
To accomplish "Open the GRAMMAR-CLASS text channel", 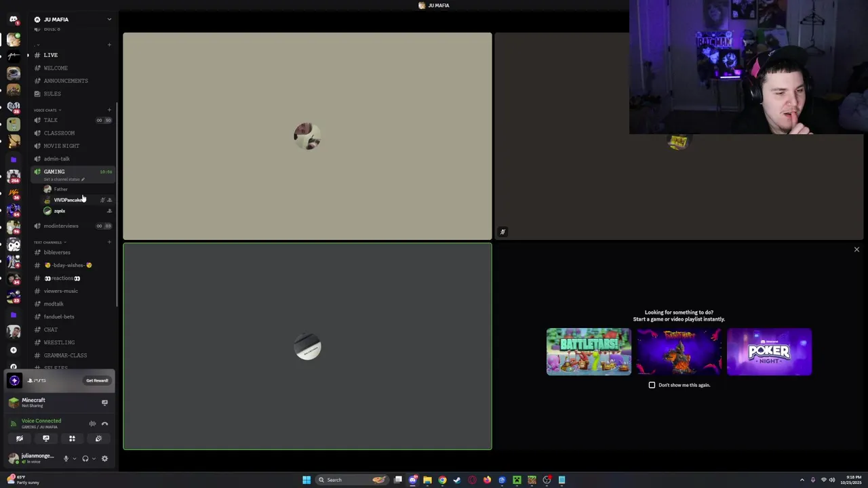I will tap(71, 355).
